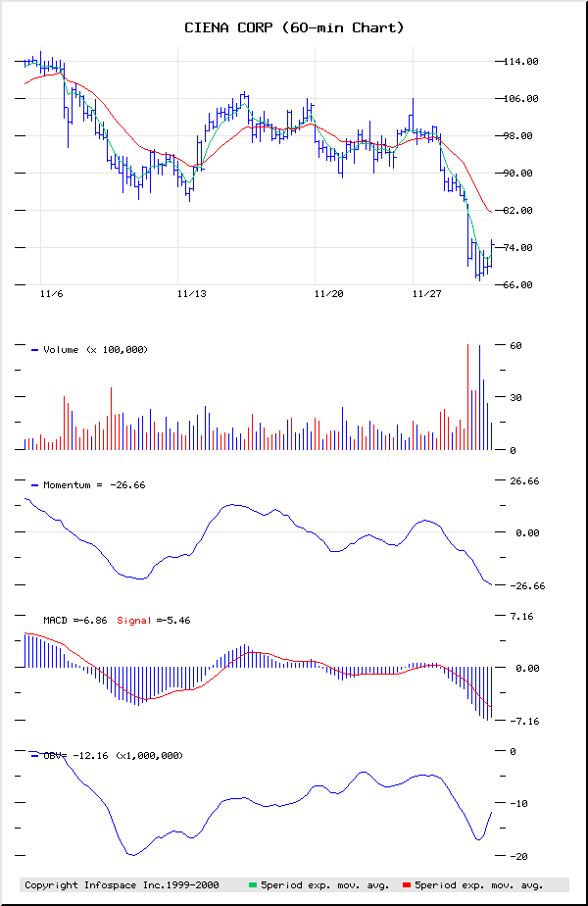Select the 98.00 price axis label

click(x=518, y=135)
